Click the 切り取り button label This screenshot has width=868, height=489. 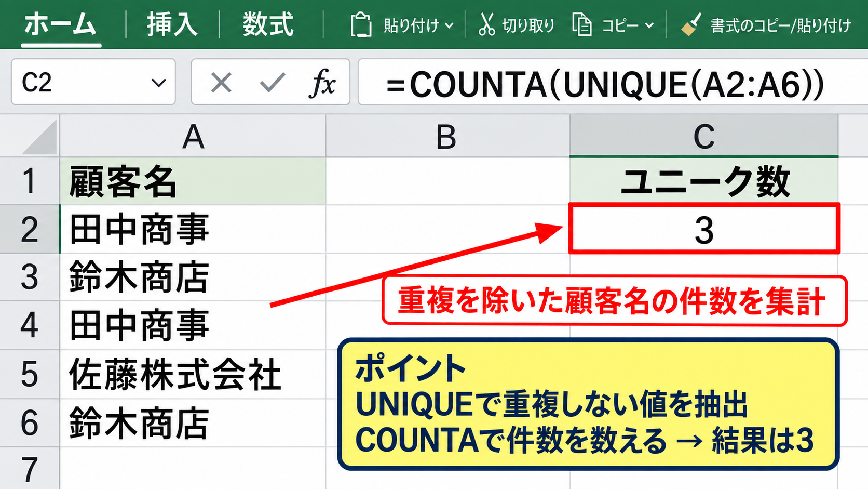click(x=528, y=25)
